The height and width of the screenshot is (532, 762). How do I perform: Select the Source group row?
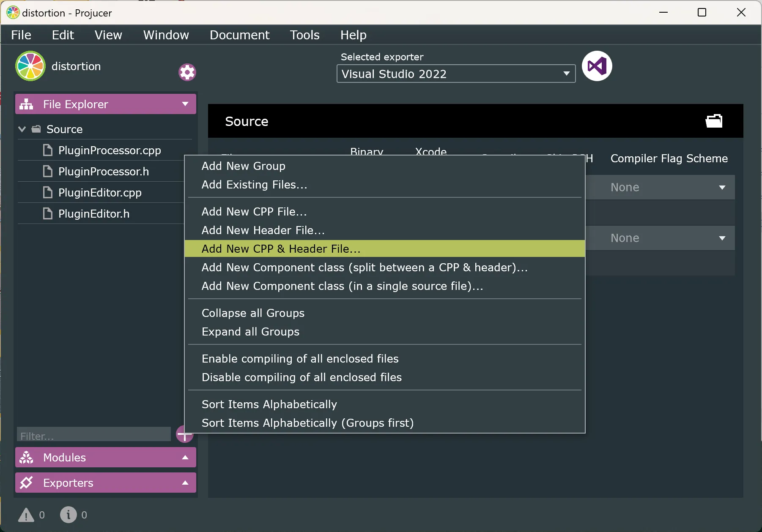[105, 129]
